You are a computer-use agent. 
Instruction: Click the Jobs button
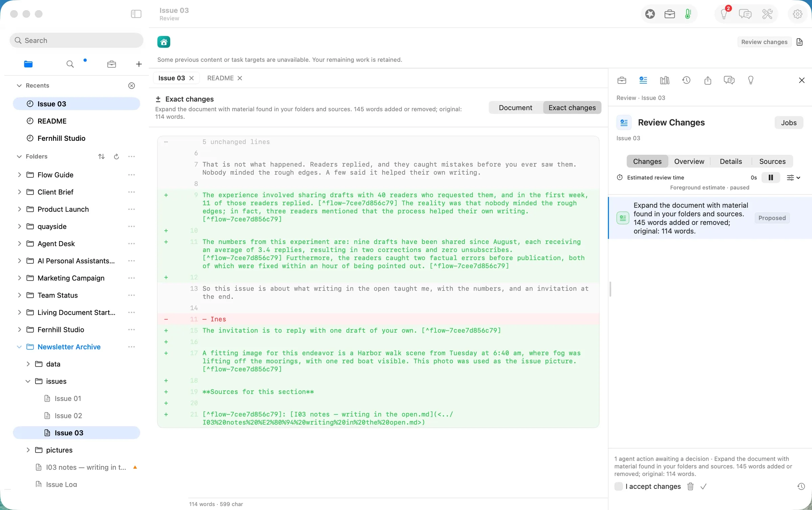[789, 123]
